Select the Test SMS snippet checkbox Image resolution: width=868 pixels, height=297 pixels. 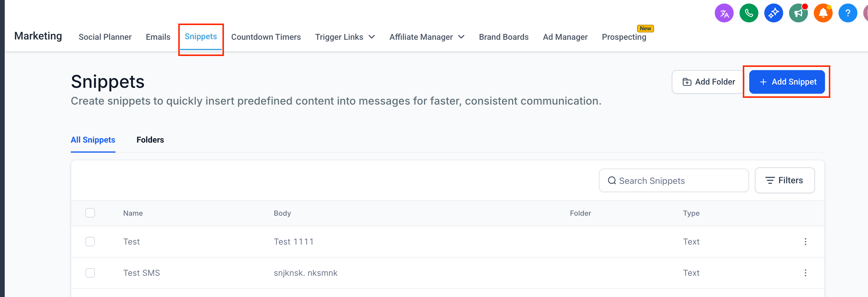90,273
